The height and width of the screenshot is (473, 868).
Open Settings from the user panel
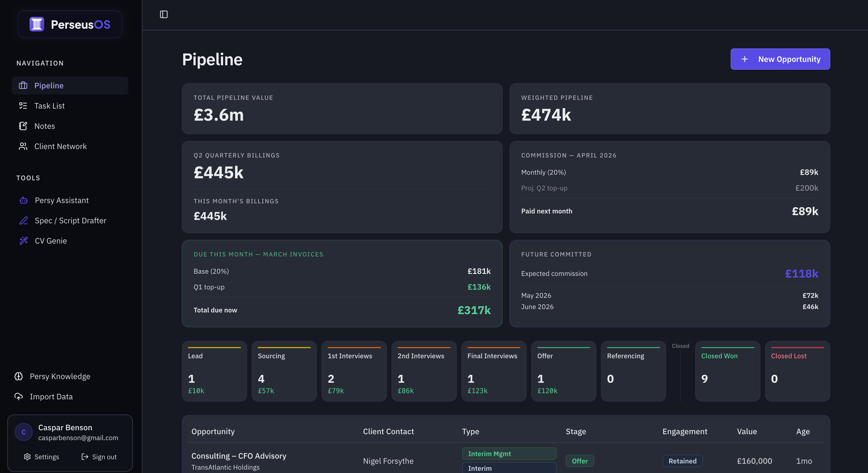click(x=41, y=456)
